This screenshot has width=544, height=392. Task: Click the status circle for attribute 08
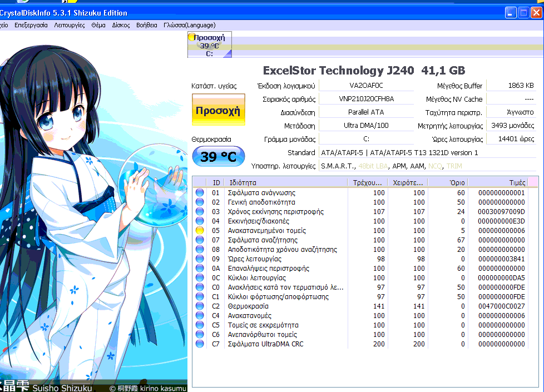200,249
